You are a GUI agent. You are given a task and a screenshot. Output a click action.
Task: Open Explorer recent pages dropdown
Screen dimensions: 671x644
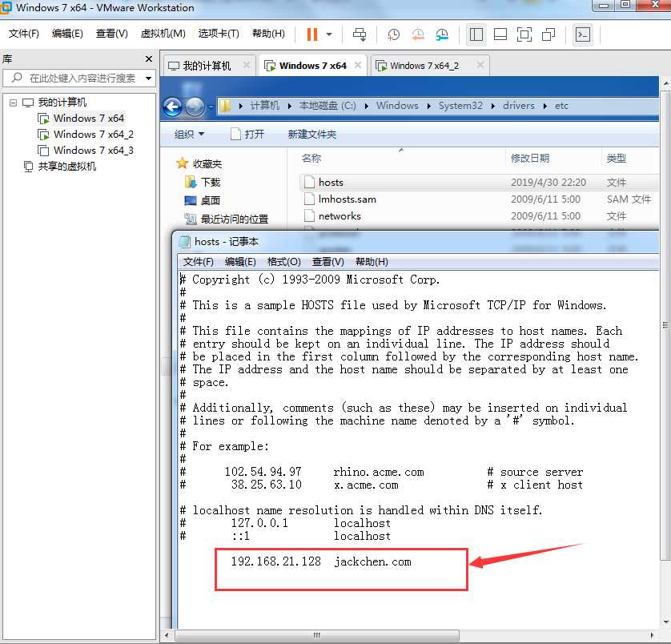click(x=210, y=107)
